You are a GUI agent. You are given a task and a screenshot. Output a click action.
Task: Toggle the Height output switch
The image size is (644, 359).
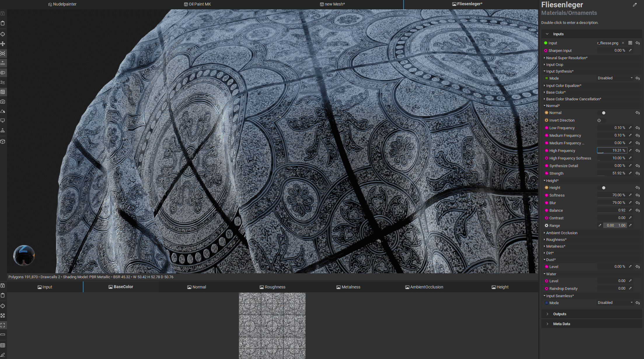602,188
